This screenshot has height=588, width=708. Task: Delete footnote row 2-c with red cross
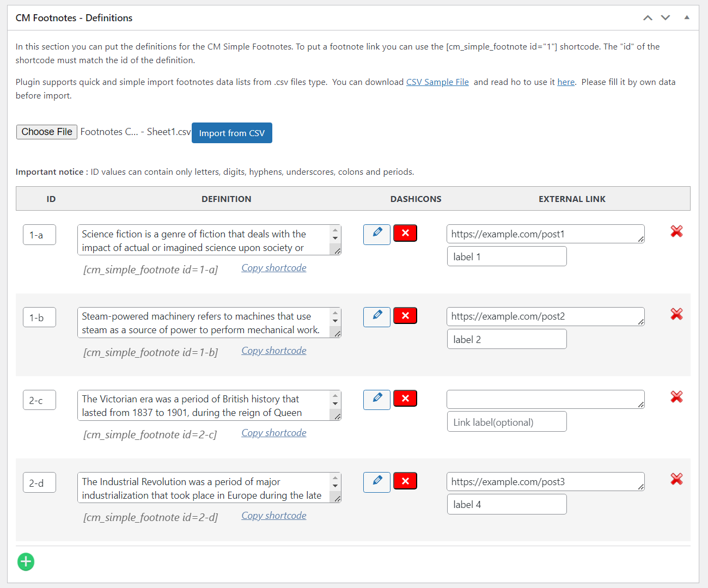pyautogui.click(x=676, y=397)
